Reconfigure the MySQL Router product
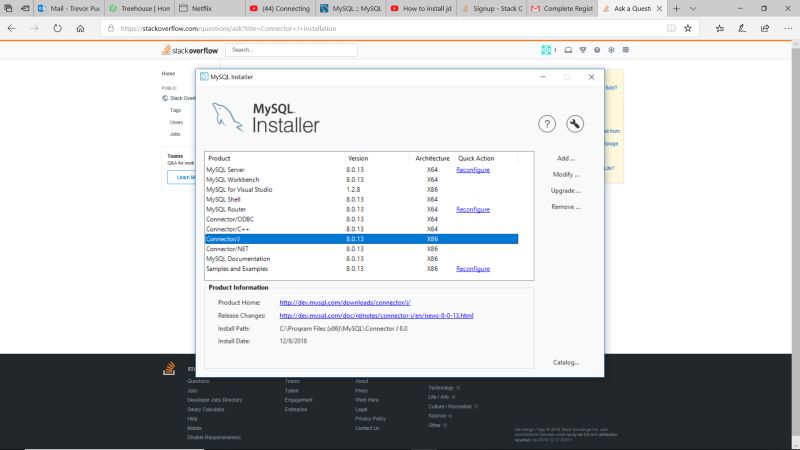800x450 pixels. pyautogui.click(x=473, y=209)
